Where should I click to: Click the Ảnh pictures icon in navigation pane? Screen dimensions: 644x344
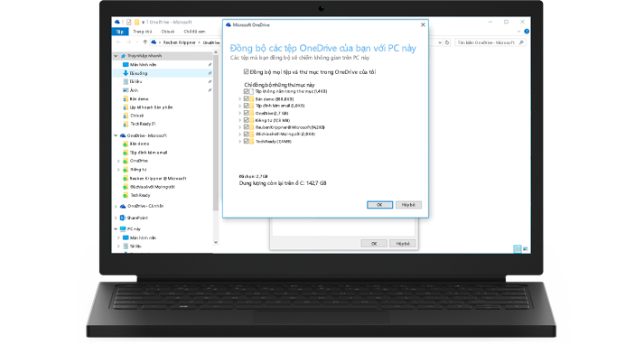click(x=126, y=90)
